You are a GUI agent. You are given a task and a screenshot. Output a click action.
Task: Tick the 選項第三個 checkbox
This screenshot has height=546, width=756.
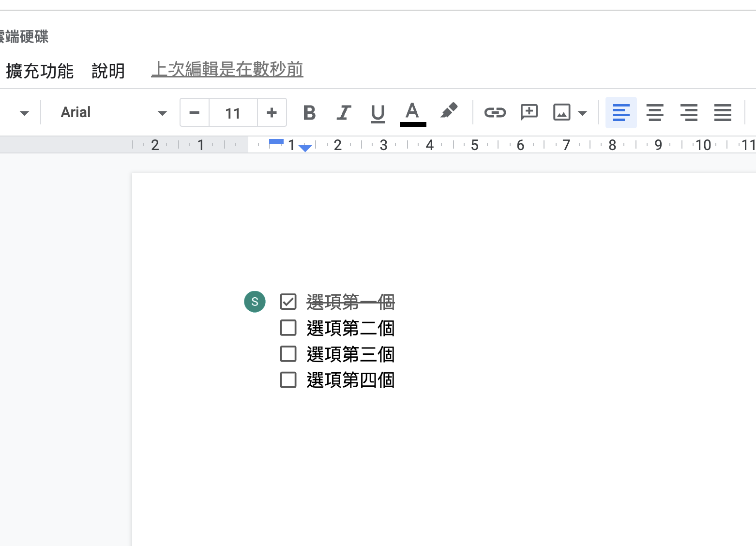[x=288, y=354]
